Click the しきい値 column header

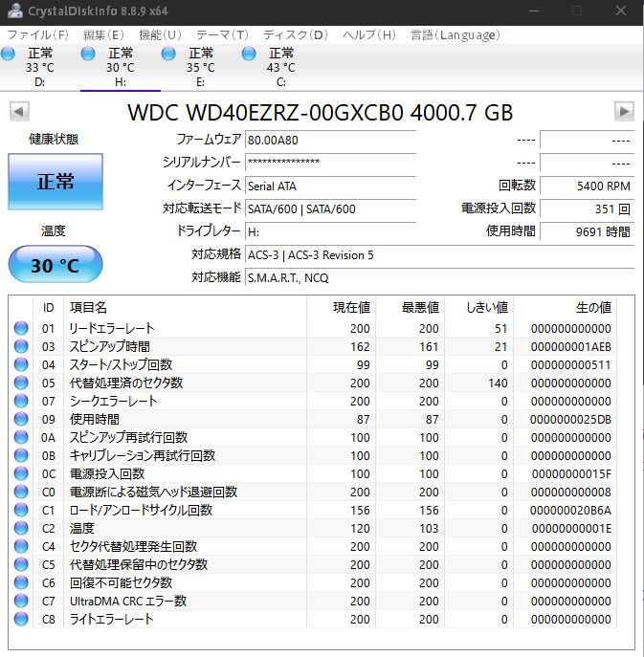tap(478, 308)
